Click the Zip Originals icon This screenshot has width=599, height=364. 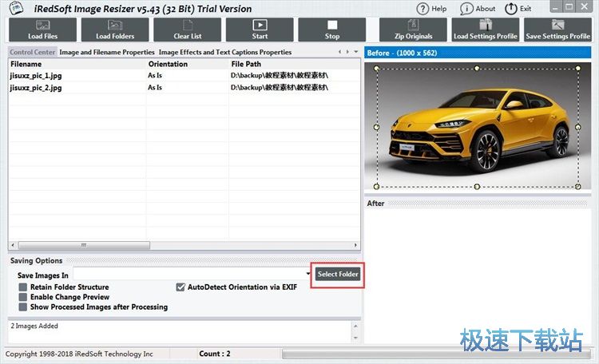point(413,30)
